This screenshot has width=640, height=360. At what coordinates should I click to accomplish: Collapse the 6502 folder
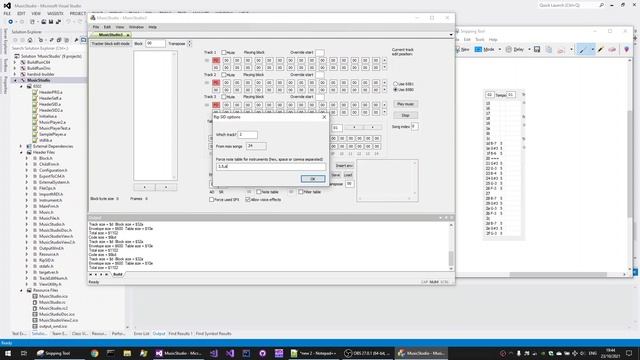21,87
